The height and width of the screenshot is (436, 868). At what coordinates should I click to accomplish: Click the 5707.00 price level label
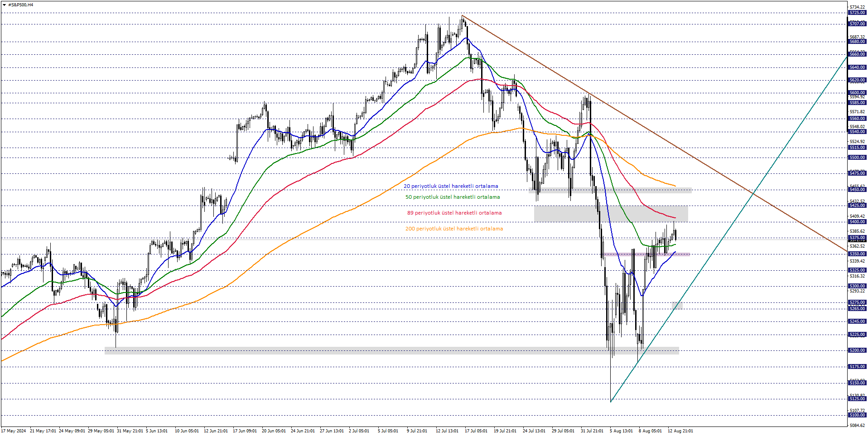(857, 24)
